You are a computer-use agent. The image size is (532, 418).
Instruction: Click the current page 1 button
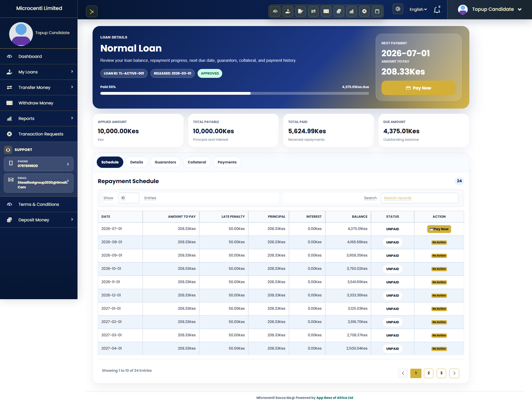coord(416,373)
